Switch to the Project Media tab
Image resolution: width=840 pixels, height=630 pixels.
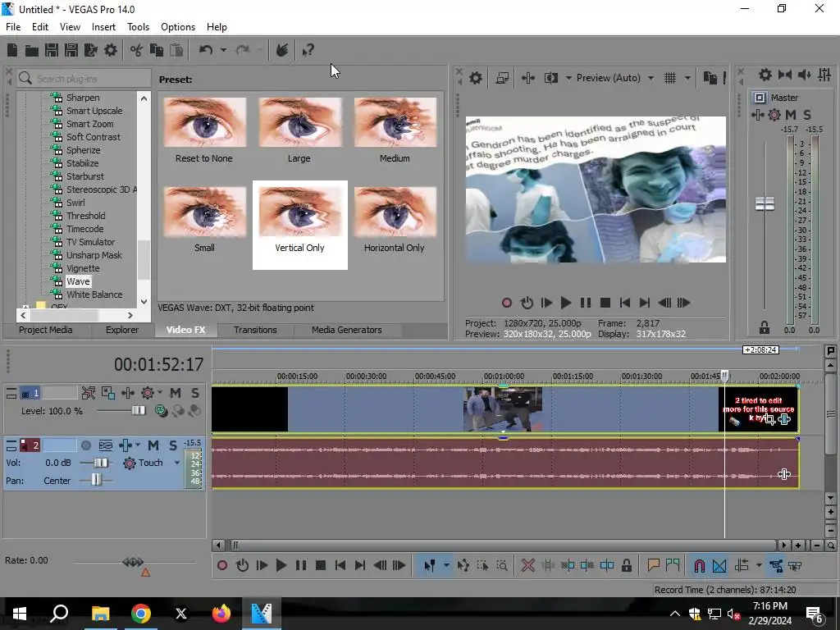(46, 330)
